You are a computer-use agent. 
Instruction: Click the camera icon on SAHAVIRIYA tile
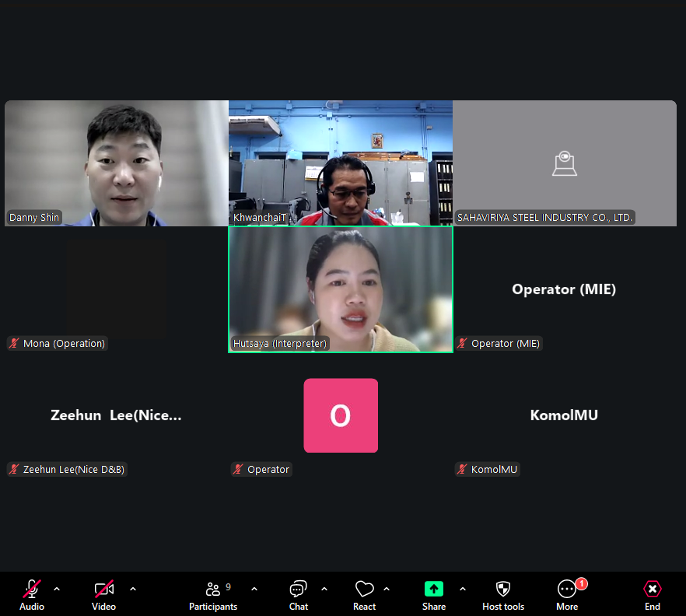pyautogui.click(x=564, y=163)
